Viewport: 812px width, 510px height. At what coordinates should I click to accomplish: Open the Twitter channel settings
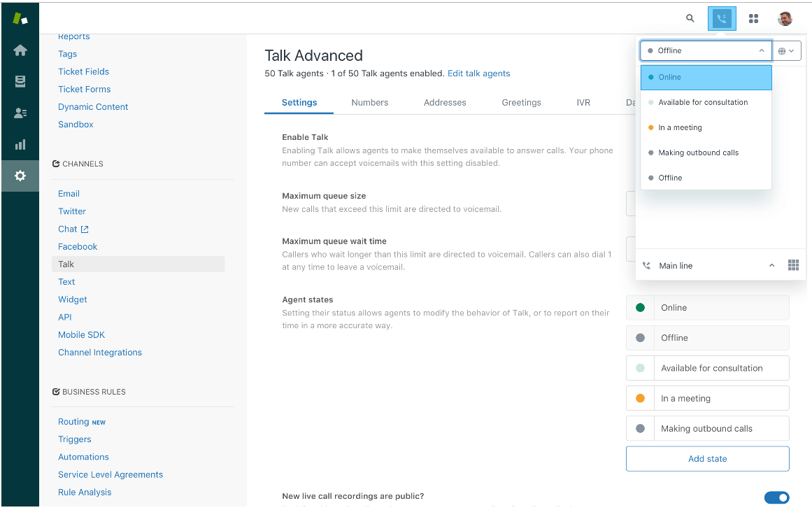72,211
